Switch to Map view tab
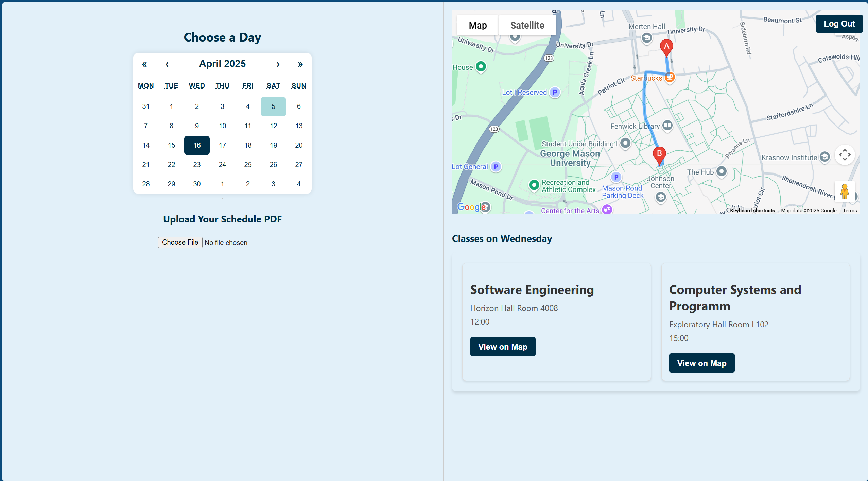Viewport: 868px width, 481px height. click(478, 25)
